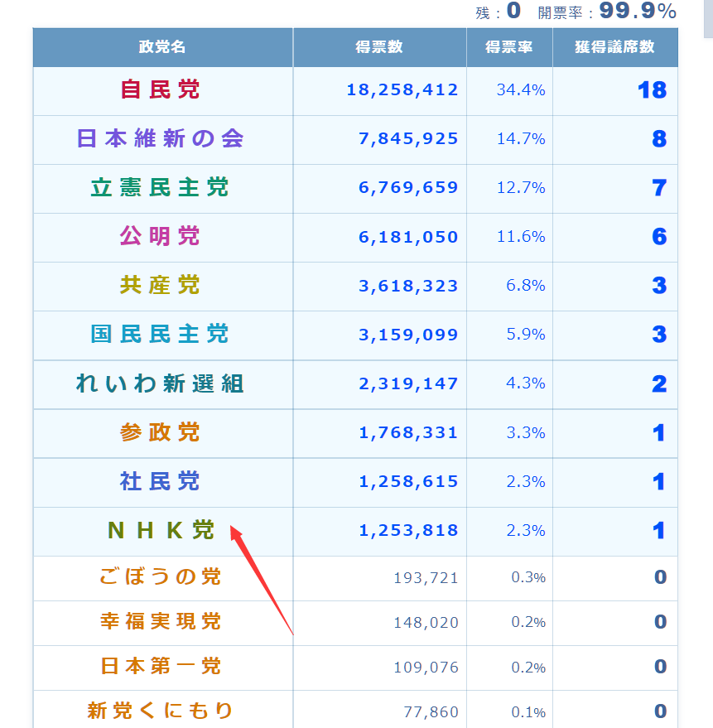Select the れいわ新選組 party name
Viewport: 713px width, 728px height.
160,383
